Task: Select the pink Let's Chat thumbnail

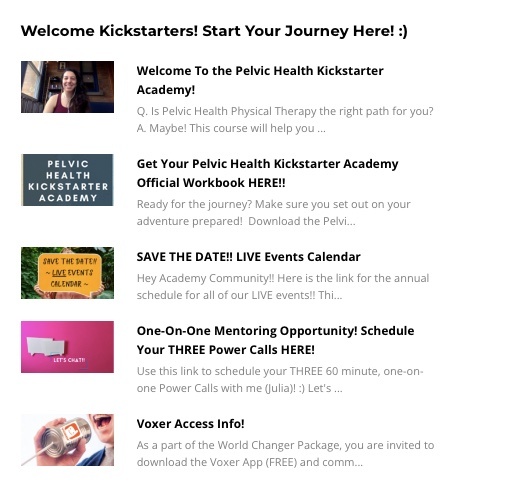Action: click(67, 347)
